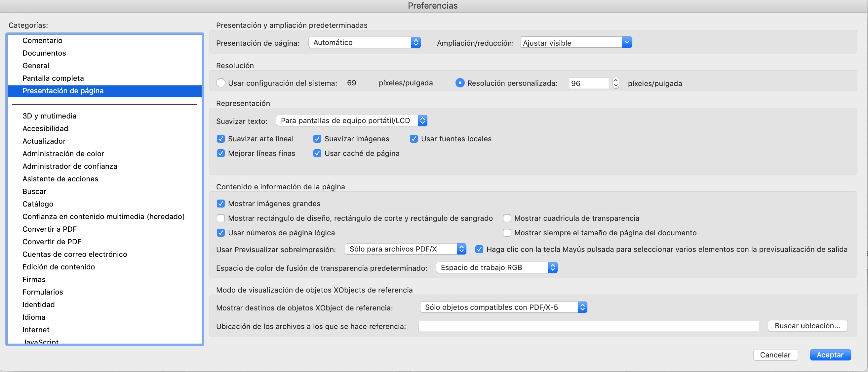Toggle 'Usar fuentes locales' checkbox
The height and width of the screenshot is (372, 868).
coord(414,139)
